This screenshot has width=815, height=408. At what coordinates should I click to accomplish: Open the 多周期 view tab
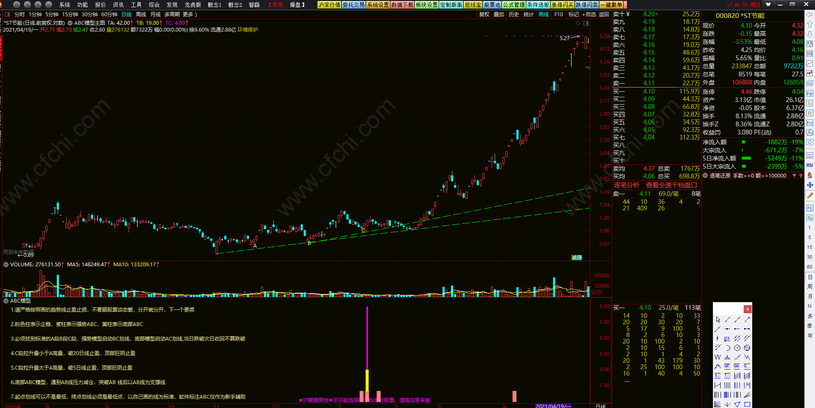point(172,15)
